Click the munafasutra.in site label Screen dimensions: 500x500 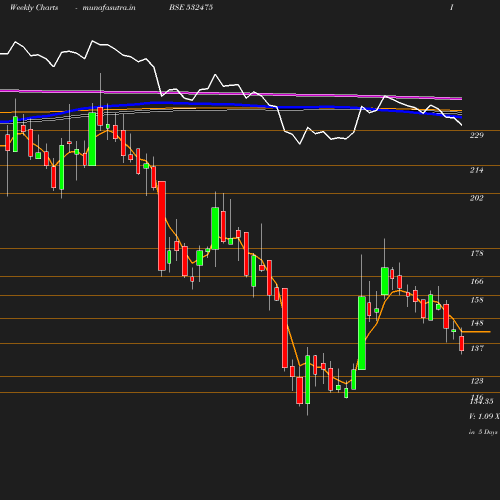109,7
